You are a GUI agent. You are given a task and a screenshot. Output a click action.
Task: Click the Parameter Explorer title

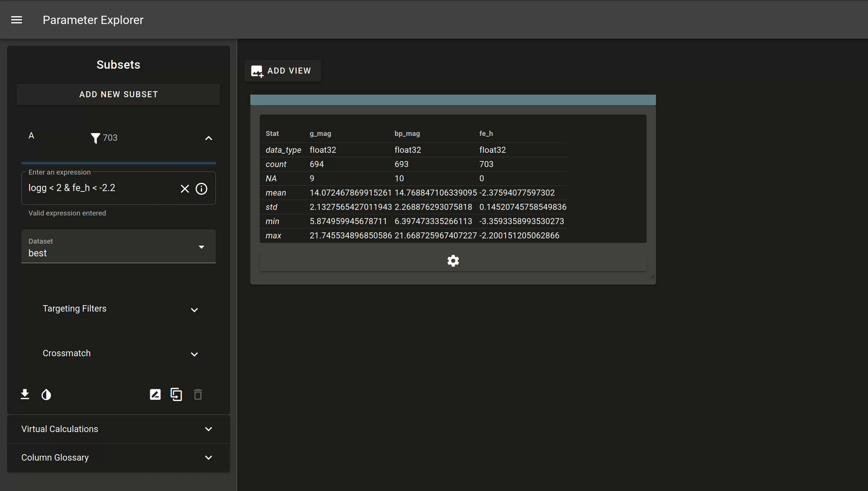[x=93, y=20]
